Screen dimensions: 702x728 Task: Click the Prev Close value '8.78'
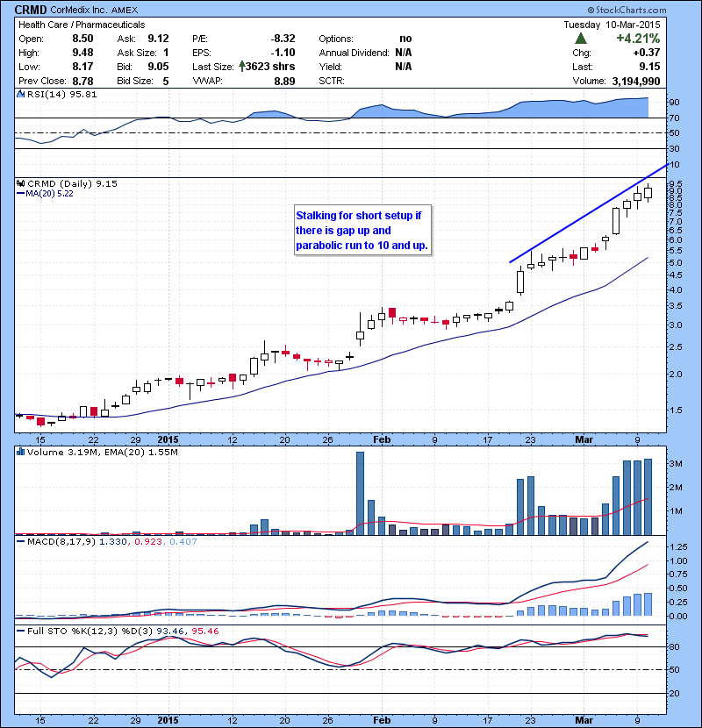tap(82, 82)
